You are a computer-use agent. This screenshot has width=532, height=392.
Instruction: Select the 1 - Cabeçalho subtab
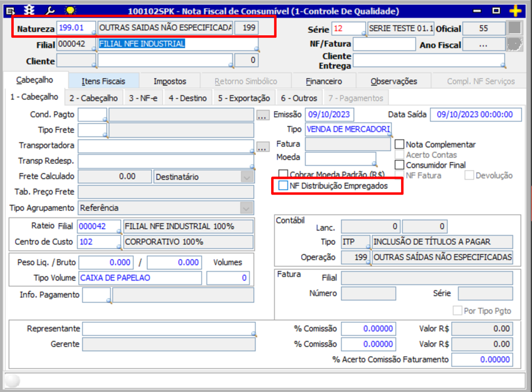coord(34,97)
